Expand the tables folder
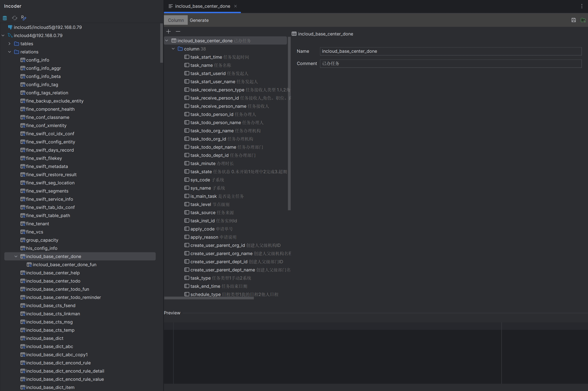The height and width of the screenshot is (391, 588). pyautogui.click(x=10, y=44)
